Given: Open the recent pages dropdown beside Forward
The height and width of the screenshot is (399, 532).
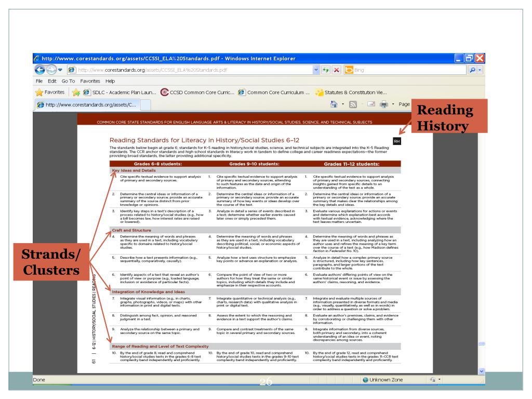Looking at the screenshot, I should click(60, 70).
